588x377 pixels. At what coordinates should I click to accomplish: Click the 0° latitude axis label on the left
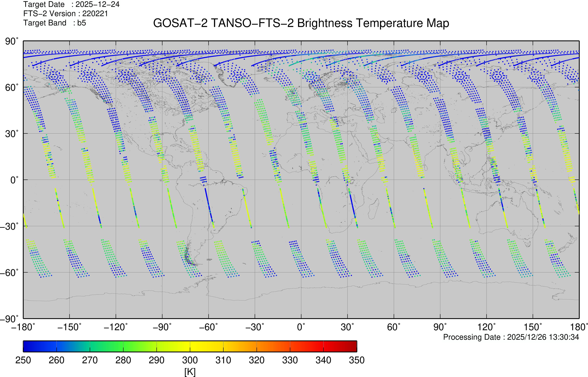click(14, 180)
